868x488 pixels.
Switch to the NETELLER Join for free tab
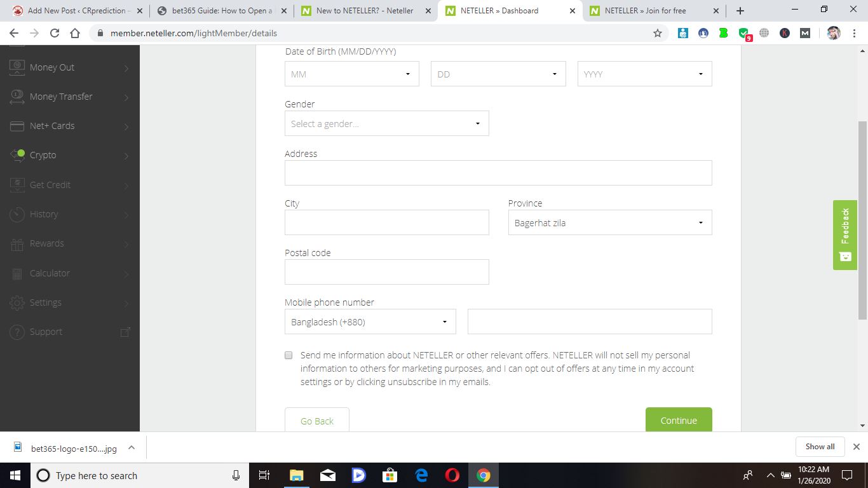click(x=653, y=11)
